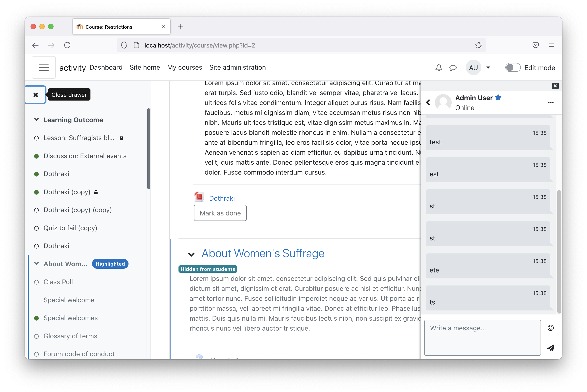Screen dimensions: 587x392
Task: Click the activity site name
Action: pos(72,68)
